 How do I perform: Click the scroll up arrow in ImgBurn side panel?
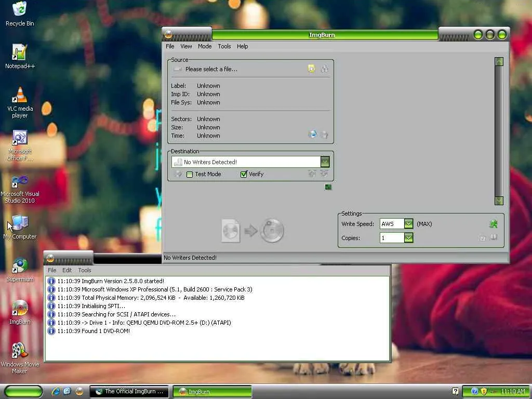tap(499, 61)
